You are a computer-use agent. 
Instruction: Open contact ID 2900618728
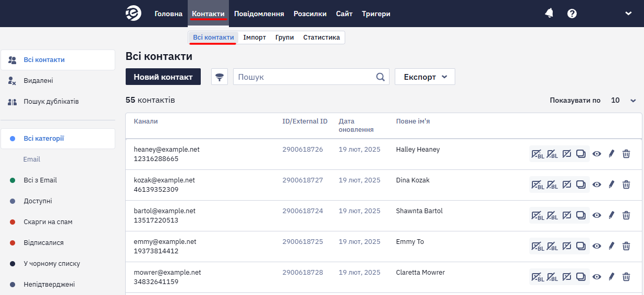(x=302, y=273)
